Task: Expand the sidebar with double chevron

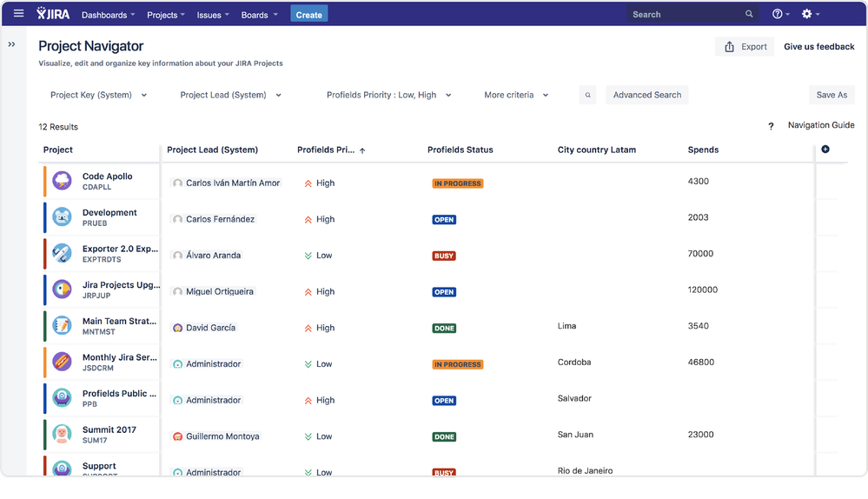Action: (x=11, y=44)
